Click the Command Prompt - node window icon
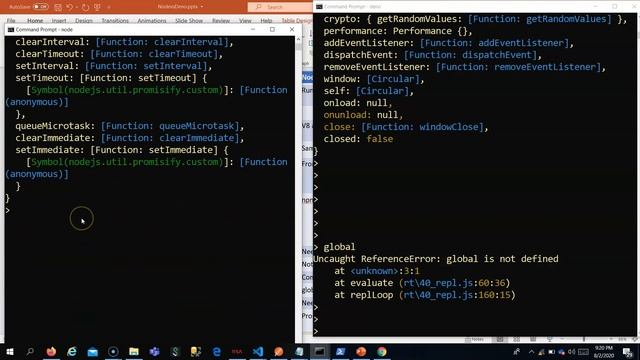The image size is (640, 360). (11, 29)
